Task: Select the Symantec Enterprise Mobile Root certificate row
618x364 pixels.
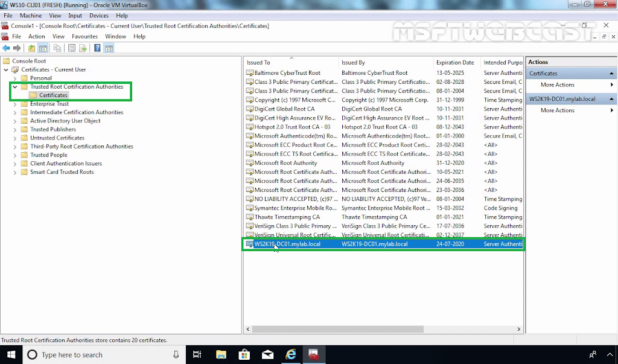Action: (x=384, y=208)
